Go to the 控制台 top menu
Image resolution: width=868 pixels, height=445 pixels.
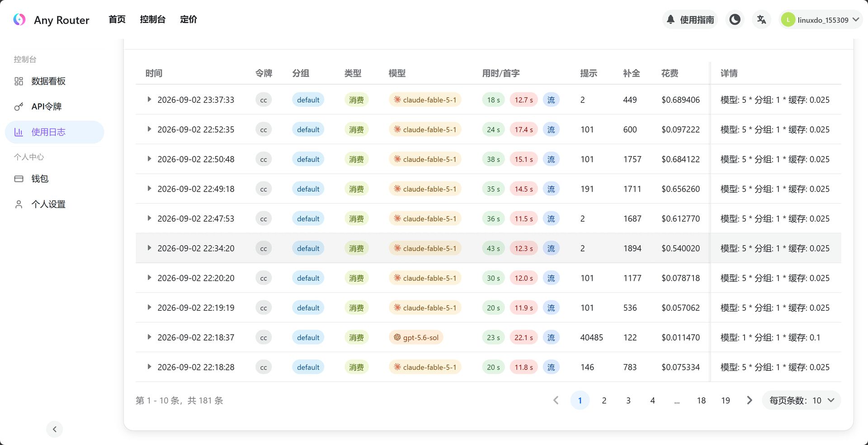153,19
